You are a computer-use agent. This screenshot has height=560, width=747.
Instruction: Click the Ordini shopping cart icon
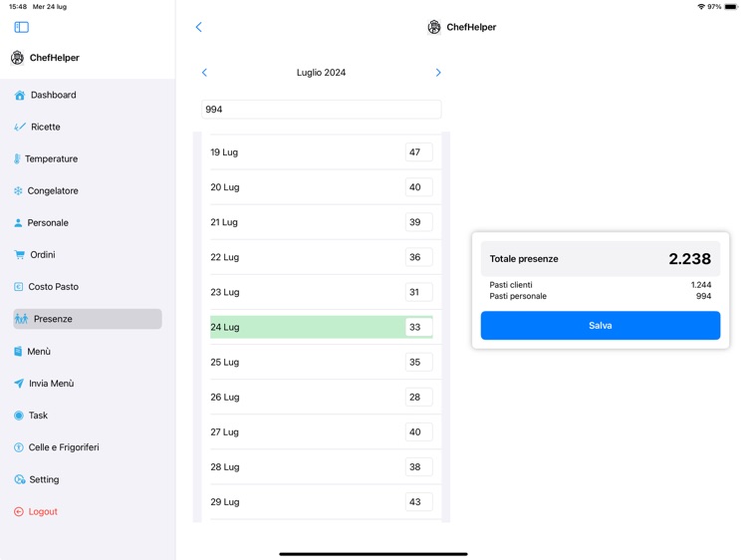pyautogui.click(x=20, y=254)
